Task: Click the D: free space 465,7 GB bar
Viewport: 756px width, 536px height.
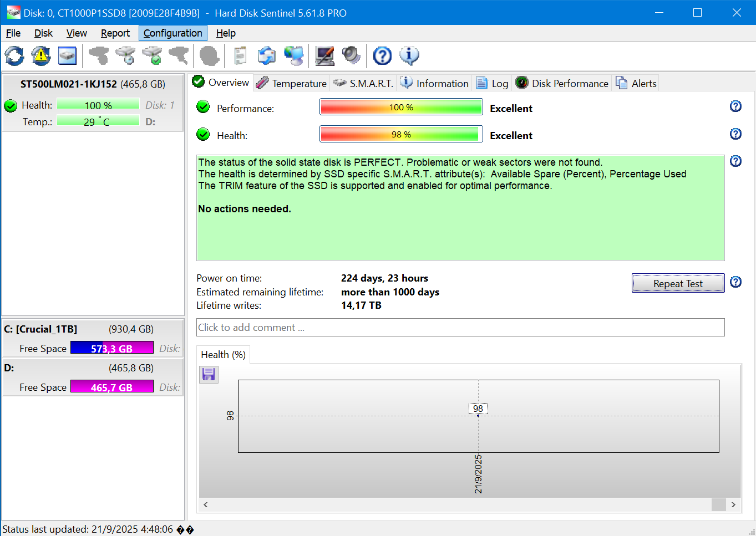Action: coord(112,387)
